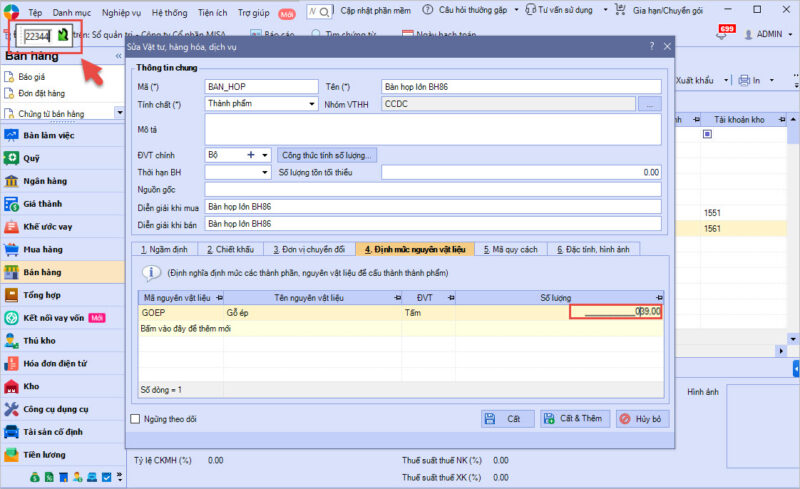Viewport: 800px width, 489px height.
Task: Open the Thời hạn BH dropdown
Action: [x=265, y=172]
